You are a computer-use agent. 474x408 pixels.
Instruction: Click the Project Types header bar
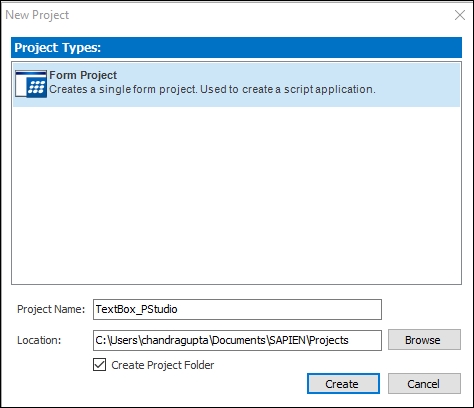point(236,47)
